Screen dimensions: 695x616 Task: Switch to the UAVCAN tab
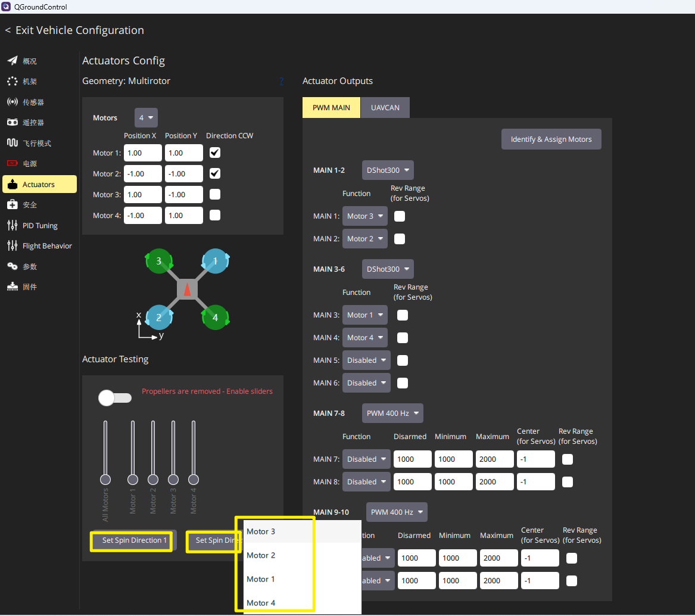pos(385,108)
